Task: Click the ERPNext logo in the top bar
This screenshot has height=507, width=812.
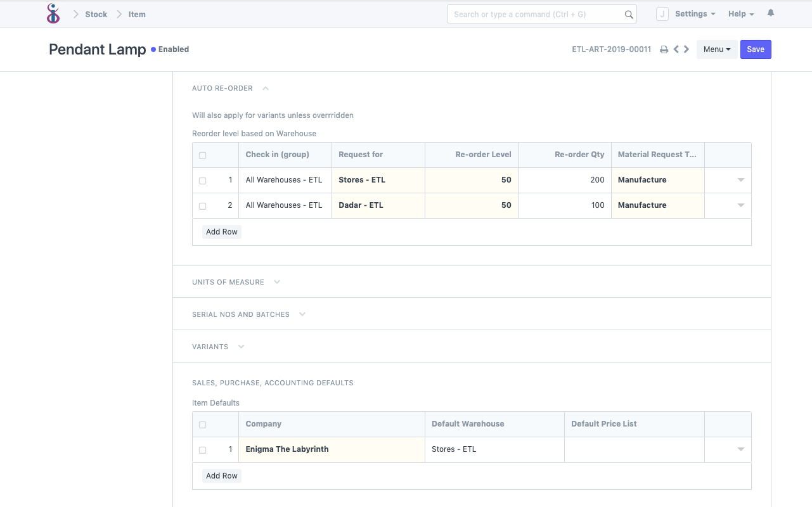Action: tap(53, 13)
